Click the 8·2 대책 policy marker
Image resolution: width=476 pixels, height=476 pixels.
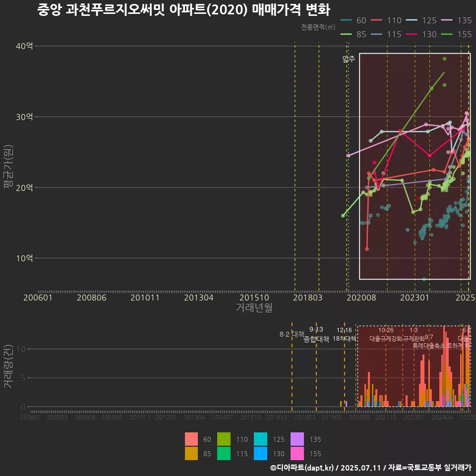[292, 334]
